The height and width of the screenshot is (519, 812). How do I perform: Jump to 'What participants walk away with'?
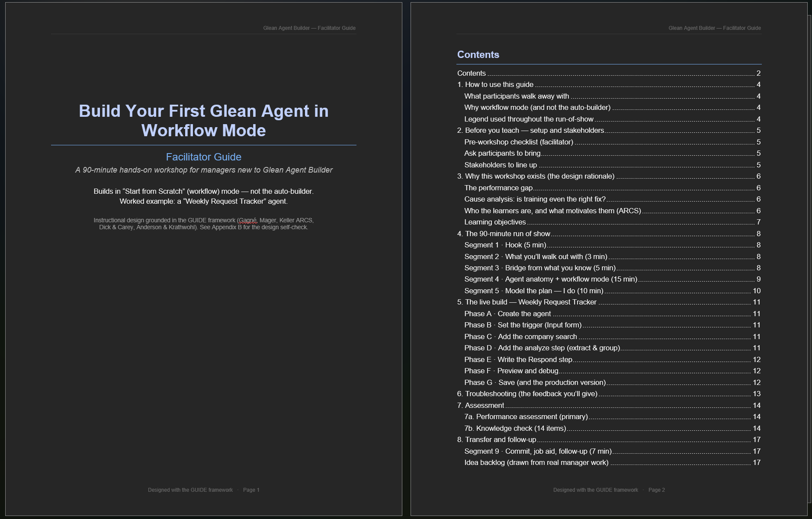point(612,96)
